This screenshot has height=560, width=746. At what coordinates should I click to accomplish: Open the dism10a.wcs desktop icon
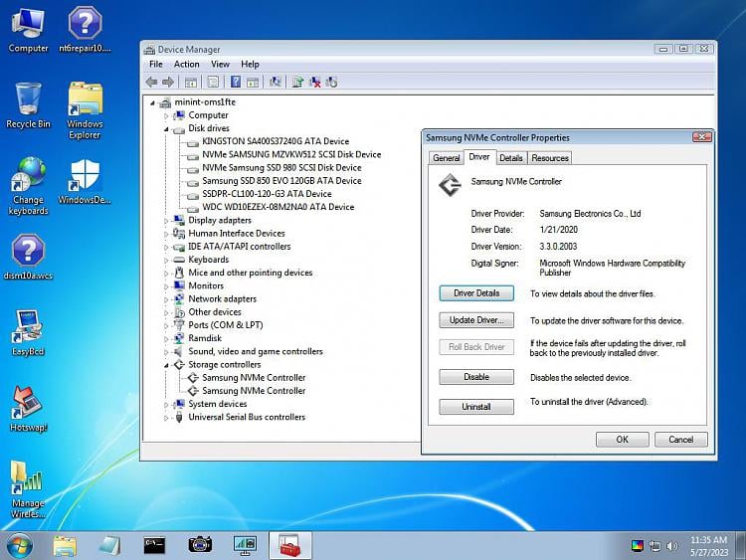point(28,257)
